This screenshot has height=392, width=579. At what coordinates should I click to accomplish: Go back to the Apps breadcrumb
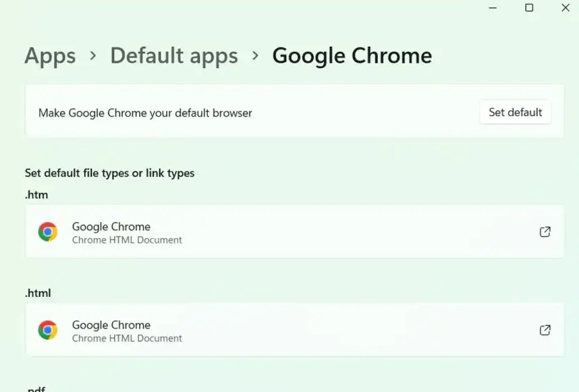[50, 56]
